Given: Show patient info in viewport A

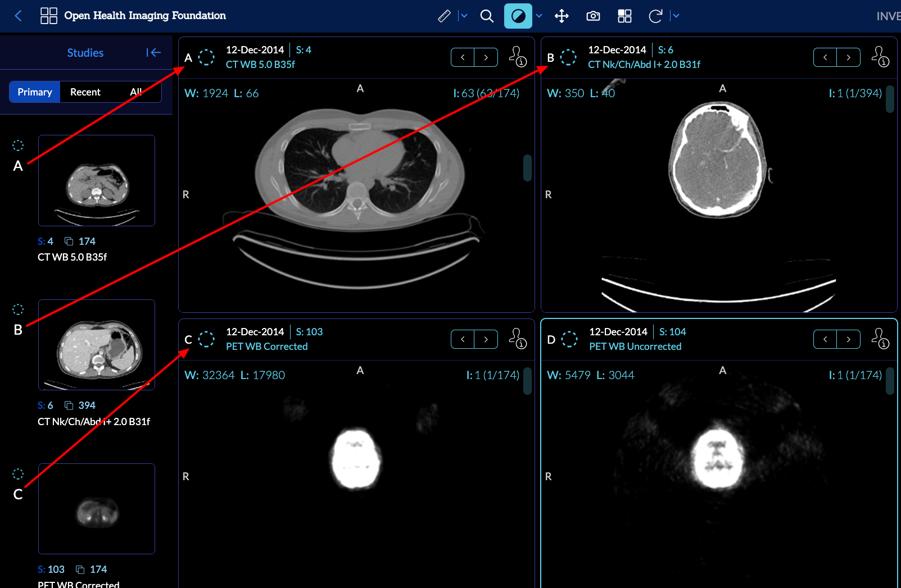Looking at the screenshot, I should coord(518,57).
